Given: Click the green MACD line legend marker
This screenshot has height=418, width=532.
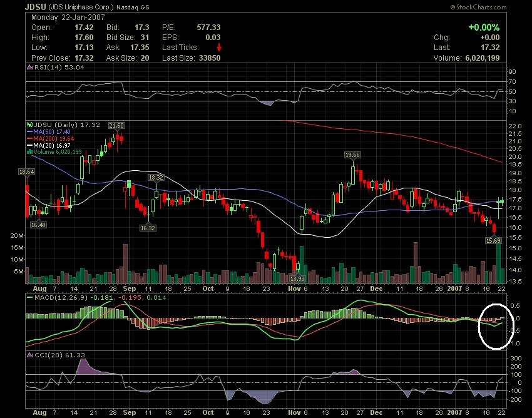Looking at the screenshot, I should [x=29, y=298].
